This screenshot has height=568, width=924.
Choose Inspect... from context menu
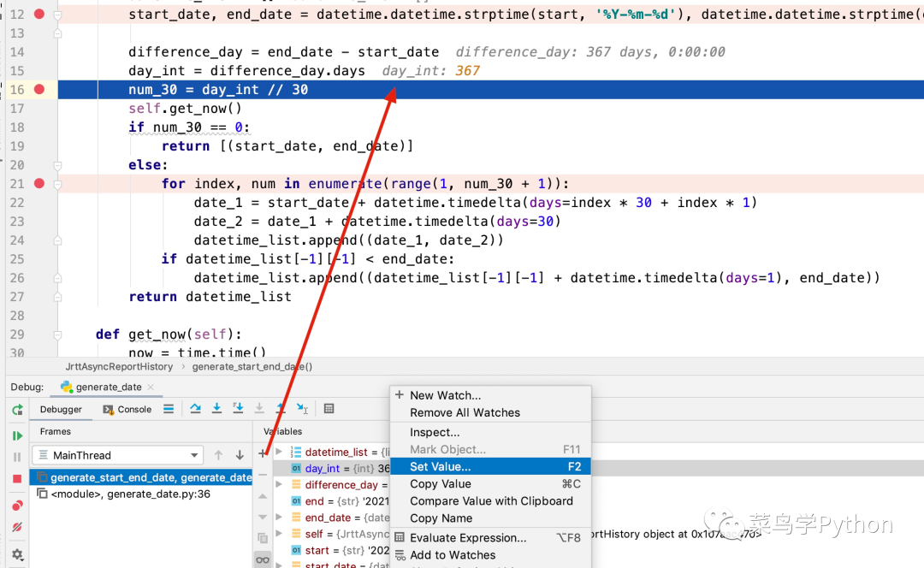click(490, 433)
